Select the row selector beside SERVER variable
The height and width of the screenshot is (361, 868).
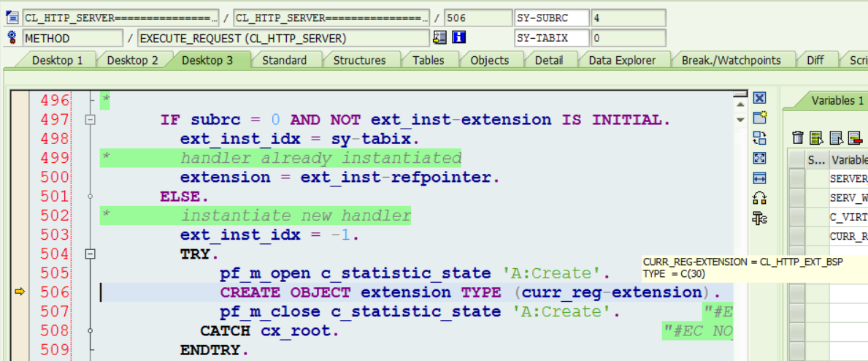[796, 179]
